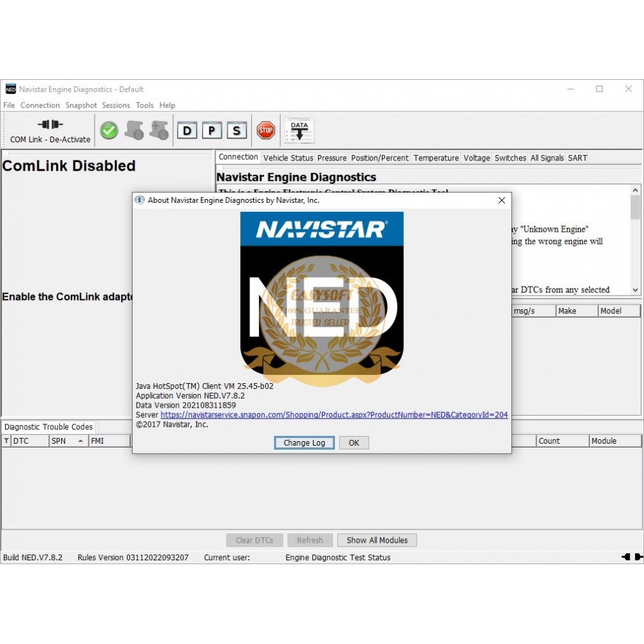
Task: Click the info icon in the About dialog title
Action: [140, 200]
